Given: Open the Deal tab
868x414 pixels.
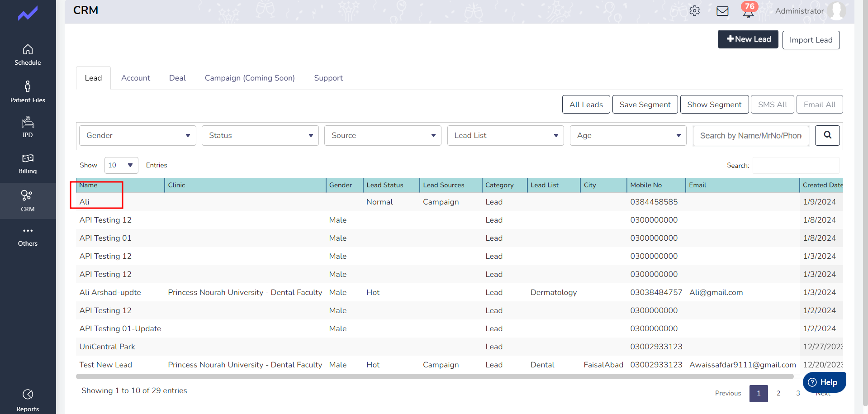Looking at the screenshot, I should tap(177, 78).
